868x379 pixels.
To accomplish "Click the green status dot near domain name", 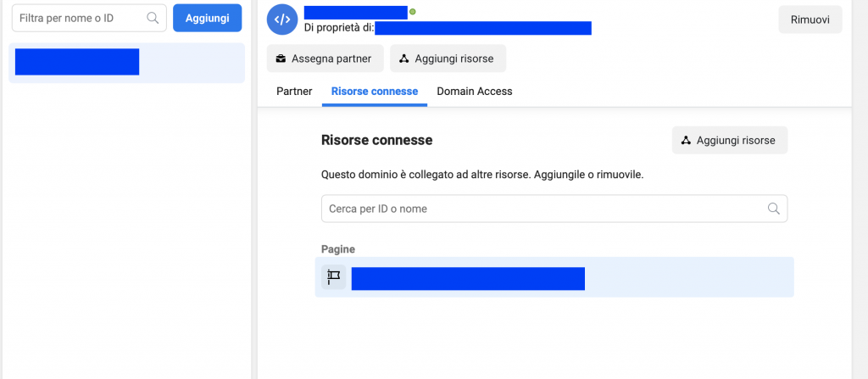I will [x=413, y=12].
